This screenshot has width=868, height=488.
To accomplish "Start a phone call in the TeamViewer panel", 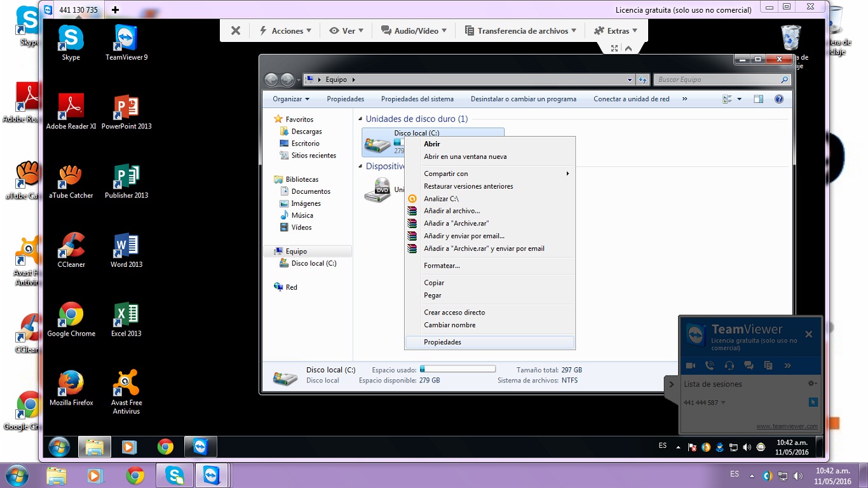I will [710, 365].
